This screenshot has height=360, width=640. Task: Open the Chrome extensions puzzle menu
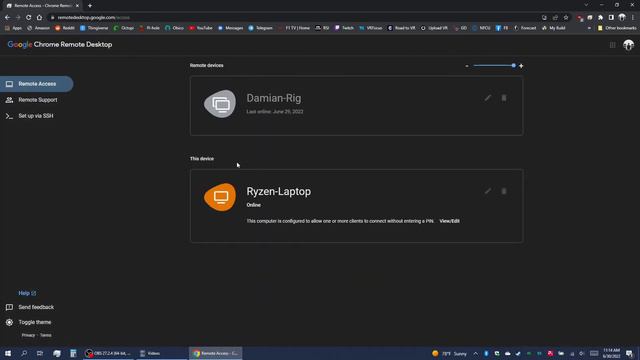pyautogui.click(x=600, y=18)
